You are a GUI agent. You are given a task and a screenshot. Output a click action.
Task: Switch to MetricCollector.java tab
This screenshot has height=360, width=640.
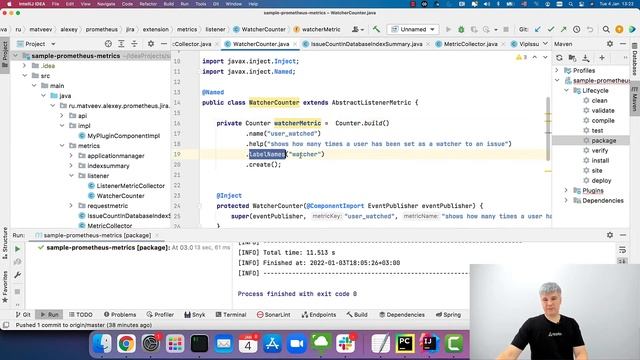(x=470, y=44)
